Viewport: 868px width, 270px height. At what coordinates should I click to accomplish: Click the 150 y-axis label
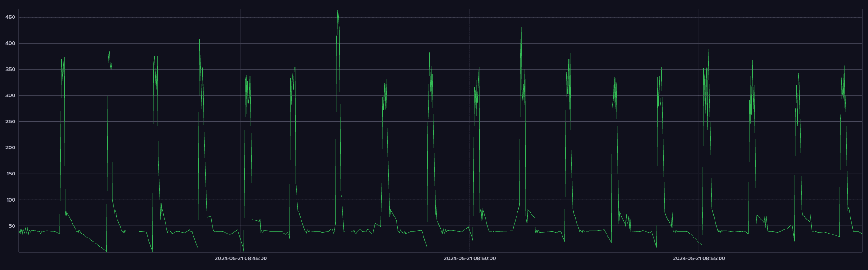click(10, 174)
